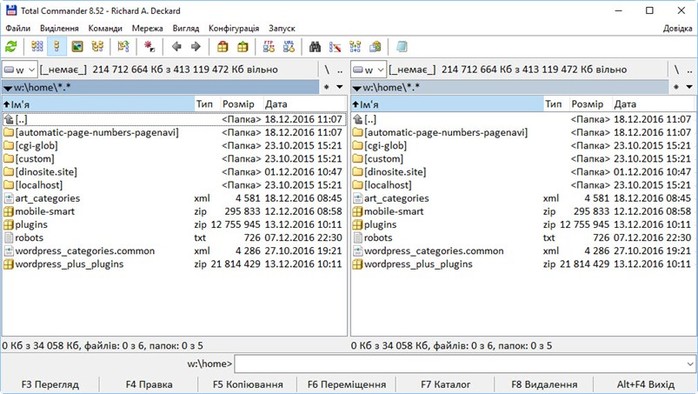Open the FTP connect toolbar icon

(269, 46)
